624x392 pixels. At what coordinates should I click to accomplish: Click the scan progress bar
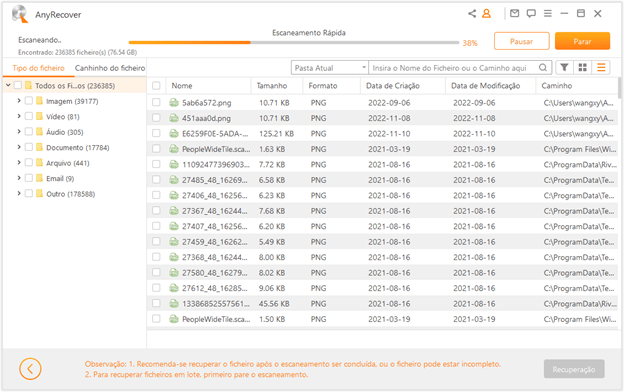(294, 42)
